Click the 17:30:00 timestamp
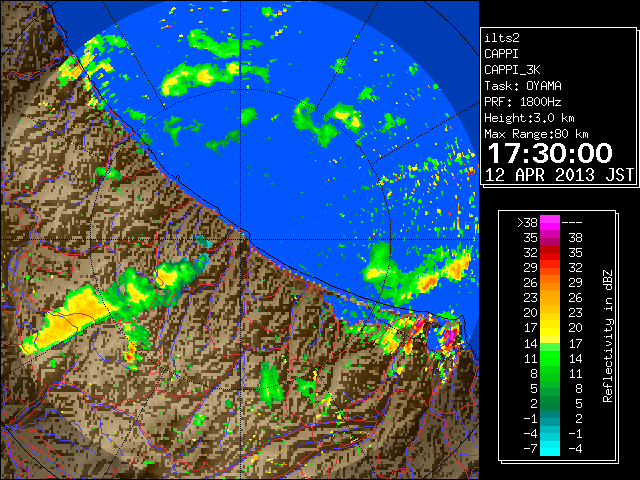The width and height of the screenshot is (640, 480). (550, 153)
